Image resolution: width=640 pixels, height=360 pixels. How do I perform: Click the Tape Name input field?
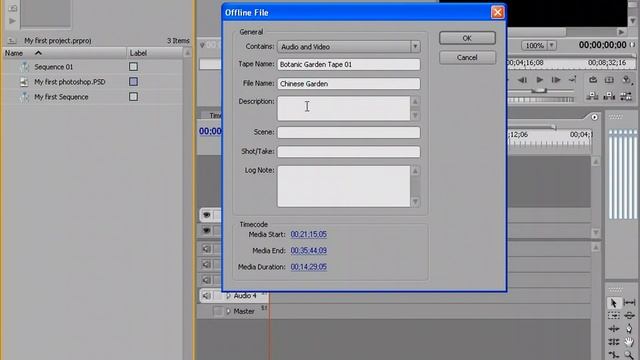coord(349,64)
